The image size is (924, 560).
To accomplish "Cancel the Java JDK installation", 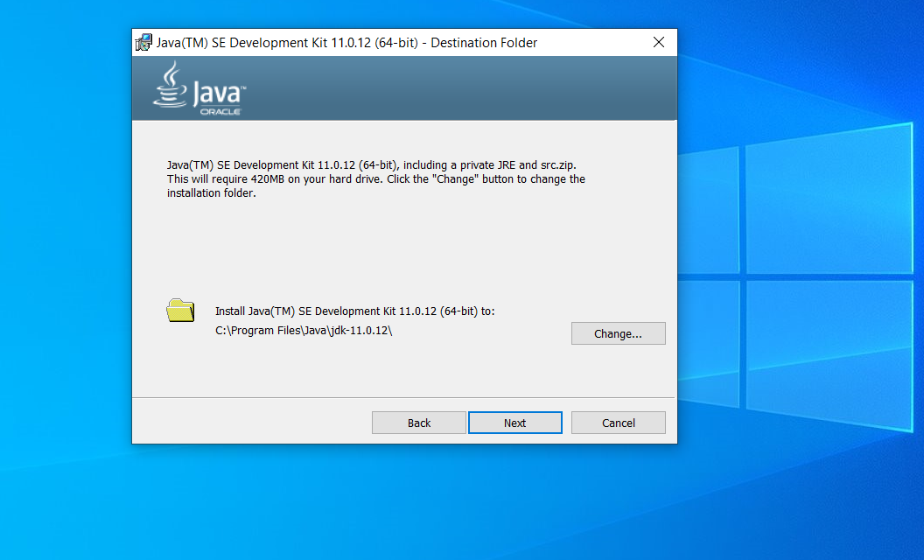I will [x=618, y=423].
